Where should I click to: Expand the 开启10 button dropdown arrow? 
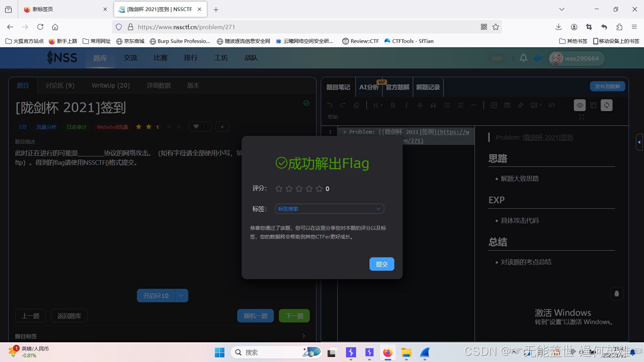click(x=181, y=296)
